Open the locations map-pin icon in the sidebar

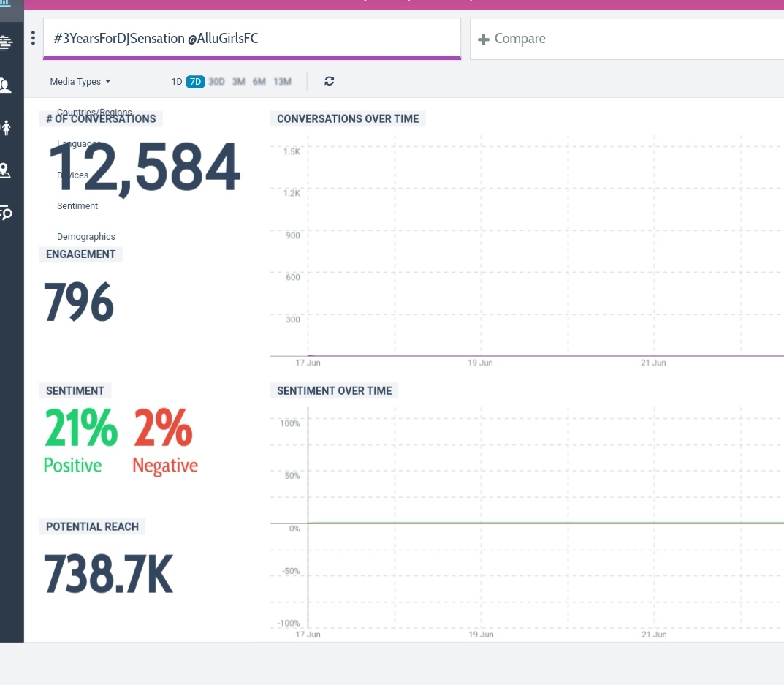point(5,170)
